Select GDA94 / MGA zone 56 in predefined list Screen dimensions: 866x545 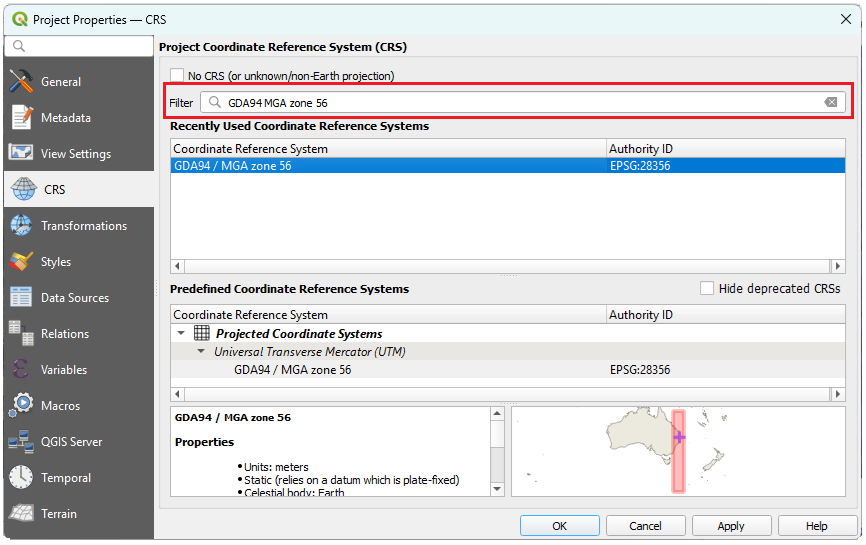click(x=292, y=370)
